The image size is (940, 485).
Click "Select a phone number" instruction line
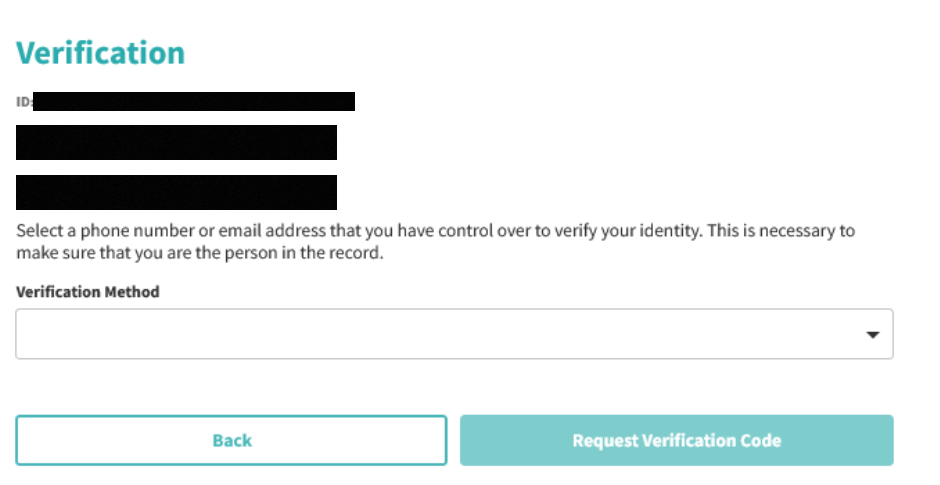(435, 231)
